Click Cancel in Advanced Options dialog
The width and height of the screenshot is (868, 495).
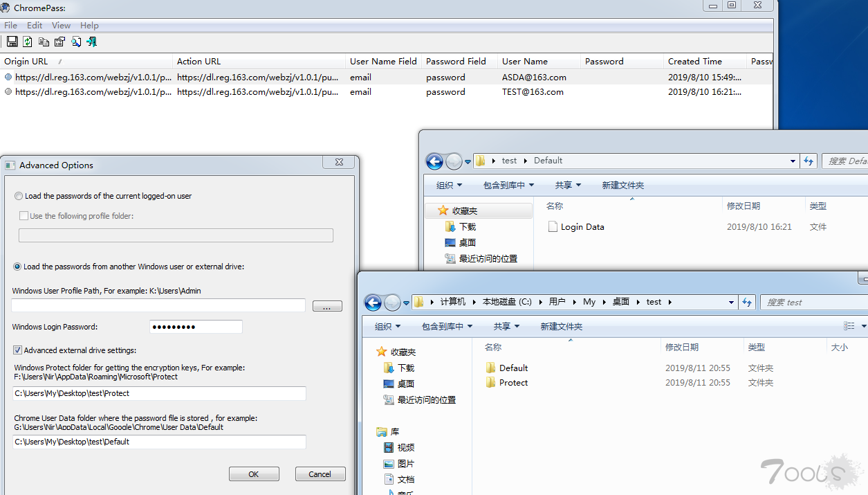tap(320, 474)
